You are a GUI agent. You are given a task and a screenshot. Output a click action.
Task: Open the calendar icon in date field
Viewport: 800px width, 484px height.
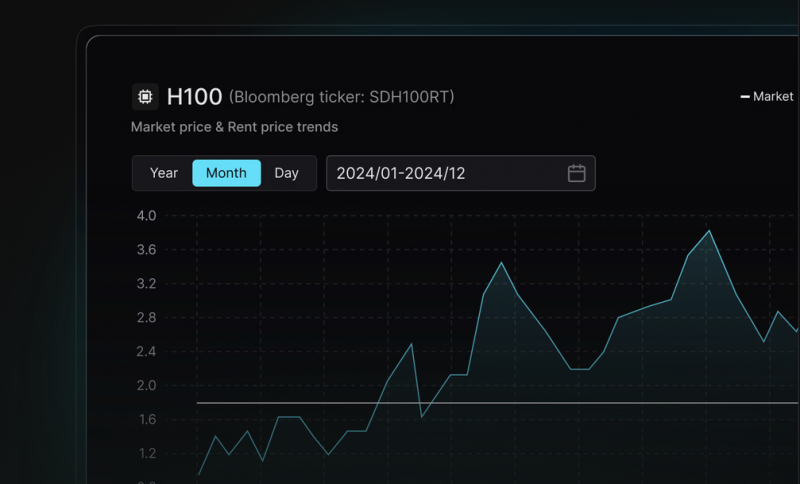pyautogui.click(x=577, y=173)
